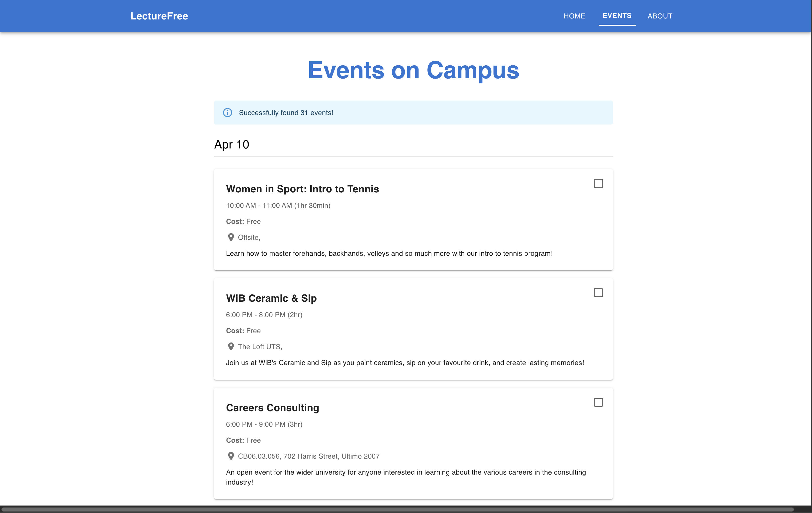Click the location pin beside The Loft UTS
The image size is (812, 513).
(231, 347)
